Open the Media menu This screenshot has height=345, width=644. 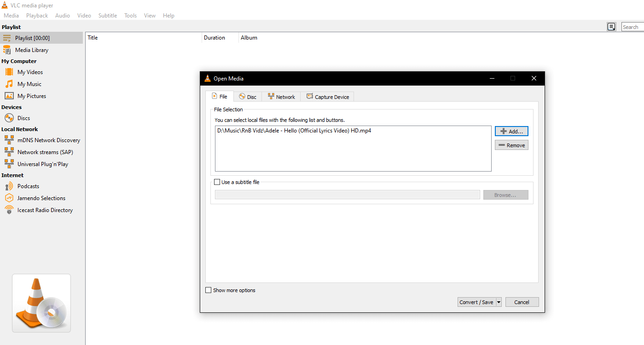point(12,16)
